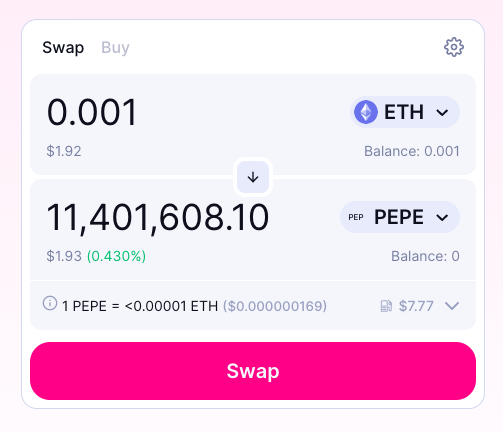Open swap settings gear icon
The width and height of the screenshot is (503, 432).
point(454,47)
